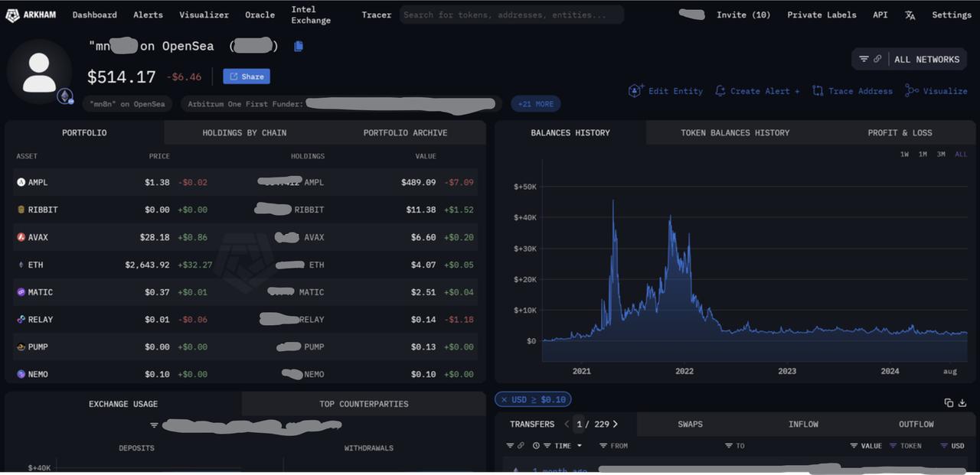This screenshot has height=475, width=980.
Task: Click the AMPL token icon
Action: [x=21, y=182]
